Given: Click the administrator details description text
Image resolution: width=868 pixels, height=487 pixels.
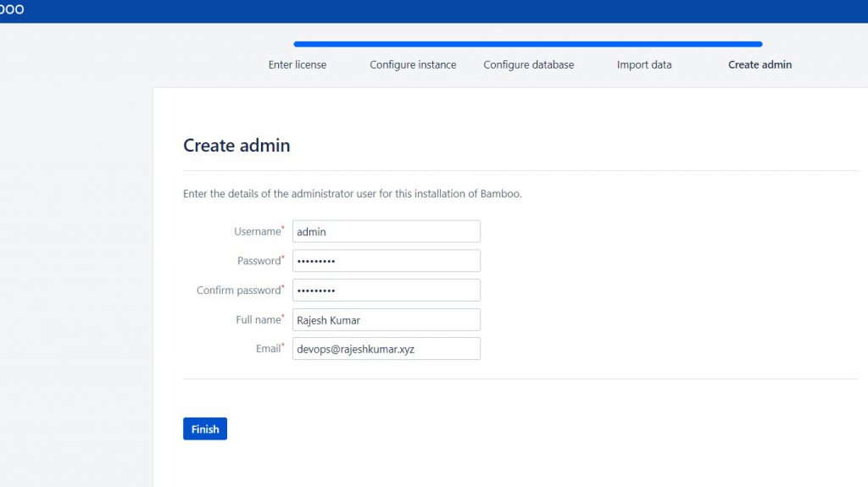Looking at the screenshot, I should 353,194.
